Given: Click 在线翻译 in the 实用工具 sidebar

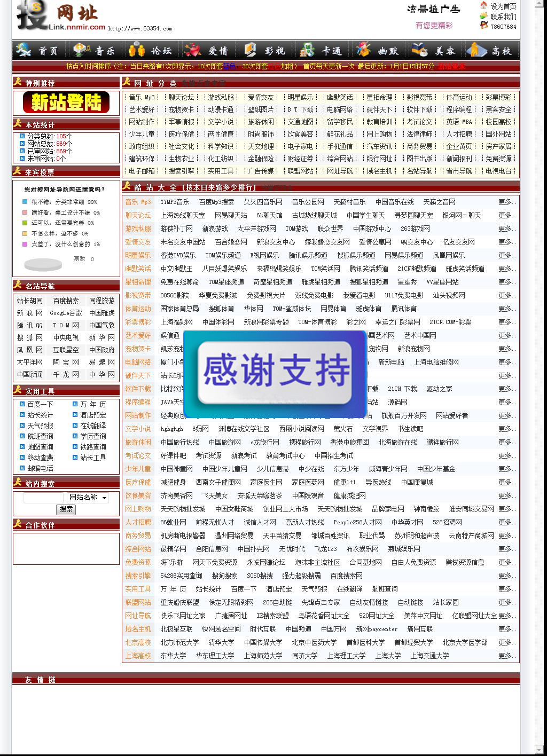Looking at the screenshot, I should 93,426.
